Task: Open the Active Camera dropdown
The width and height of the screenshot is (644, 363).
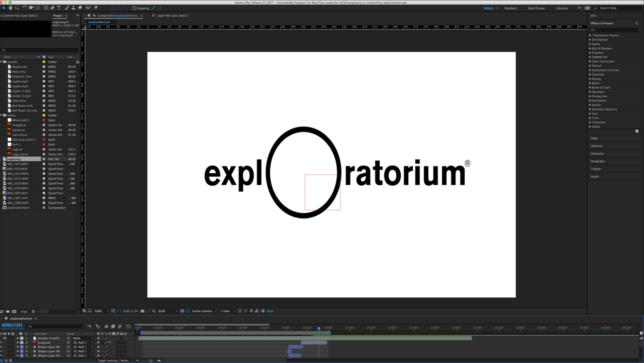Action: click(x=205, y=311)
